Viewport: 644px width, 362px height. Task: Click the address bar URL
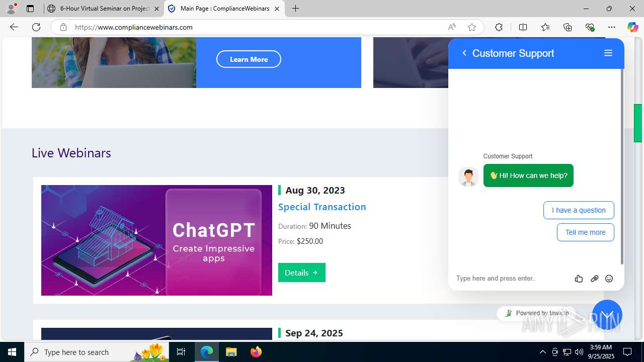134,27
